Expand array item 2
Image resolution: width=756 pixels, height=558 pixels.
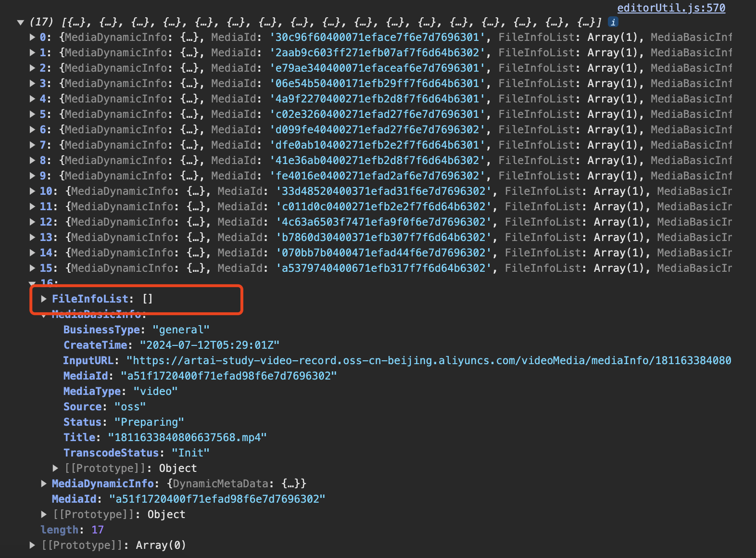32,68
